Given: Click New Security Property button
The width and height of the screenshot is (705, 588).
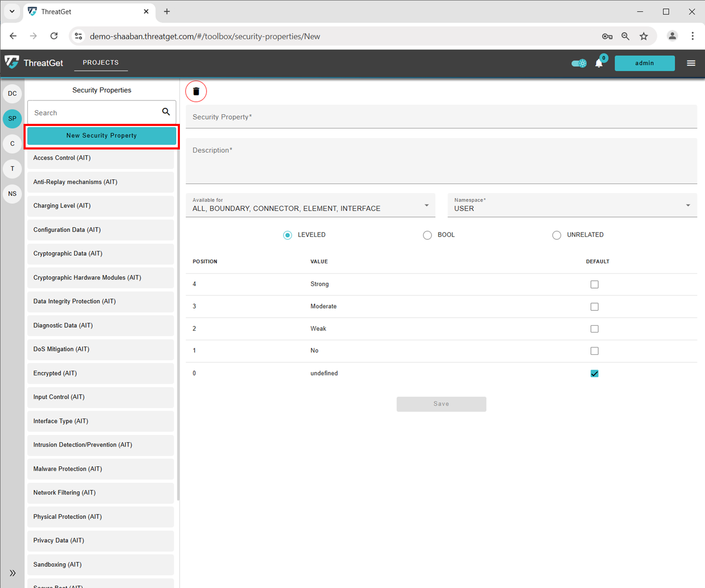Looking at the screenshot, I should 101,136.
